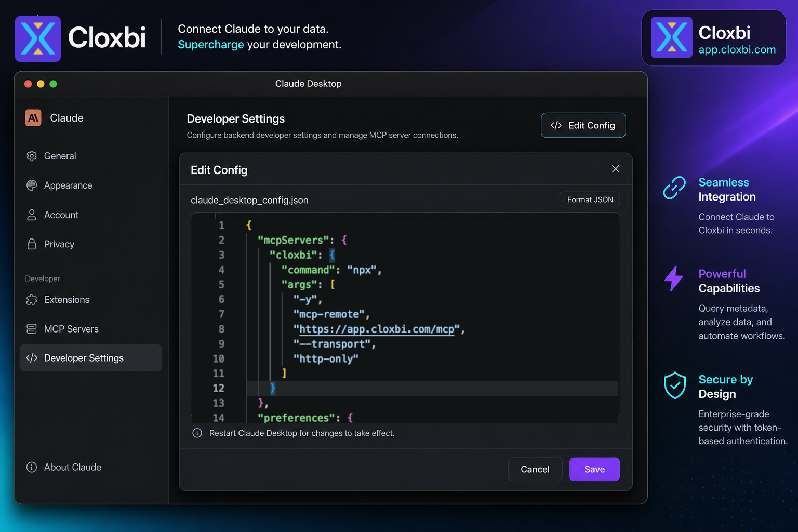Click the Secure by Design shield icon
Image resolution: width=798 pixels, height=532 pixels.
pyautogui.click(x=675, y=385)
